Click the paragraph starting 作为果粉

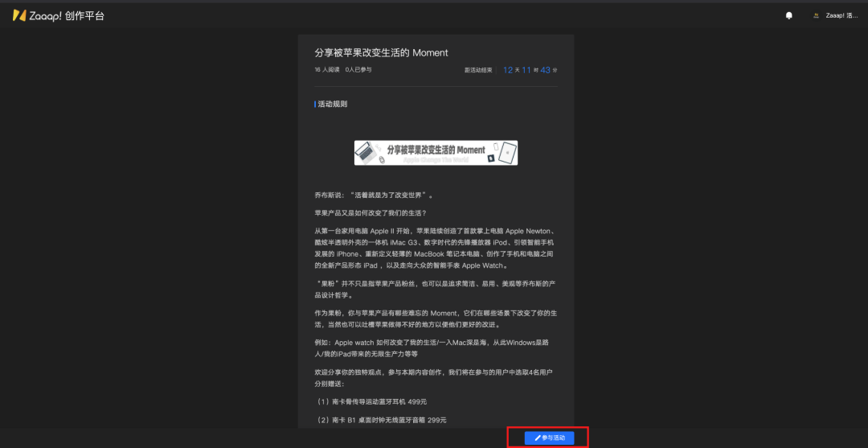(x=436, y=319)
